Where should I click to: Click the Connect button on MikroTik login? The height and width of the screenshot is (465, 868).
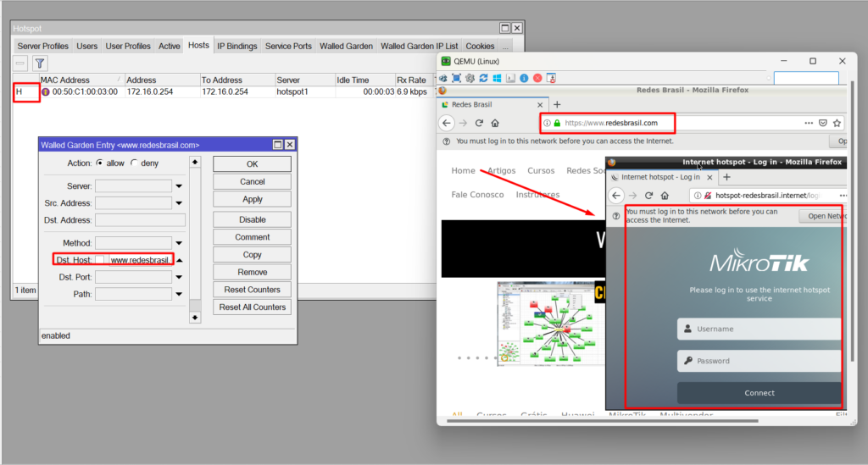[x=759, y=393]
